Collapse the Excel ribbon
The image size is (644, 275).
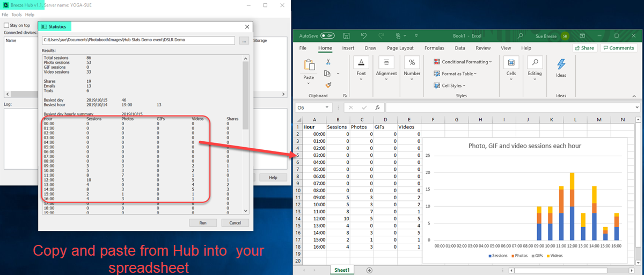(x=635, y=96)
